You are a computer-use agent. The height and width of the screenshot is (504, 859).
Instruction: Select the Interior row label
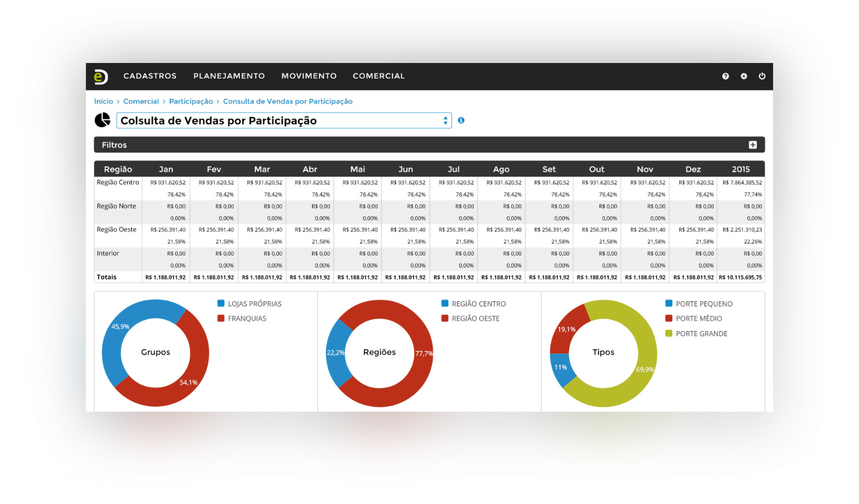108,253
